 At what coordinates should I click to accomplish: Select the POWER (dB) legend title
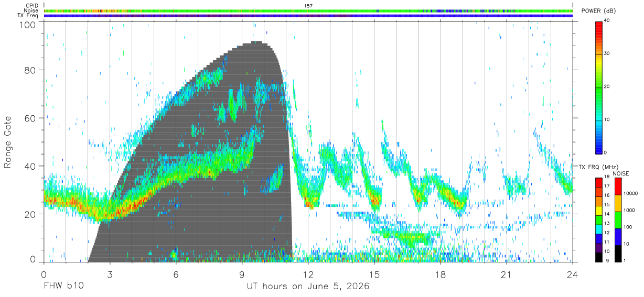point(599,10)
